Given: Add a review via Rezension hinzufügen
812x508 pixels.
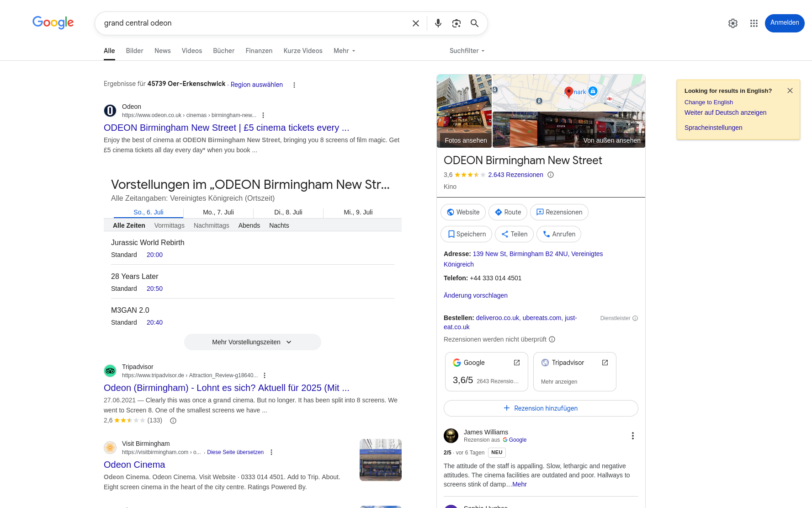Looking at the screenshot, I should pyautogui.click(x=541, y=408).
